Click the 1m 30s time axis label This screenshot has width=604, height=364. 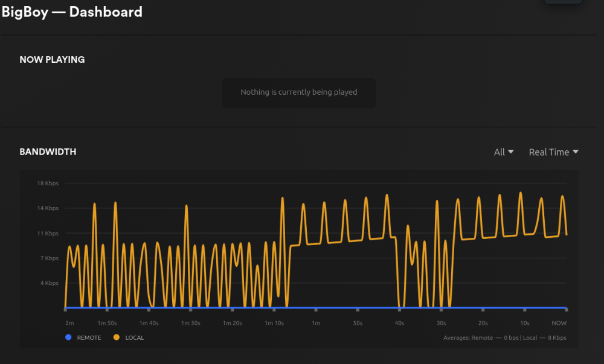point(190,324)
